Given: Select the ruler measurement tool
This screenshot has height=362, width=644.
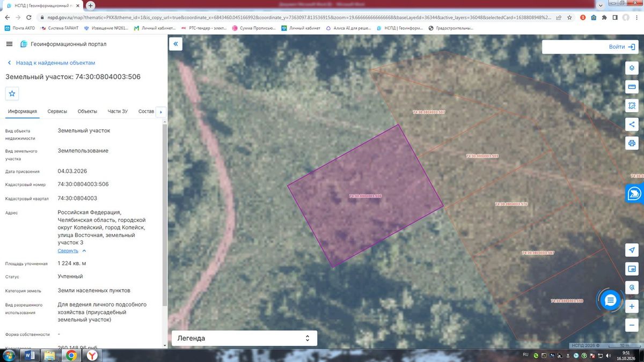Looking at the screenshot, I should (x=632, y=87).
